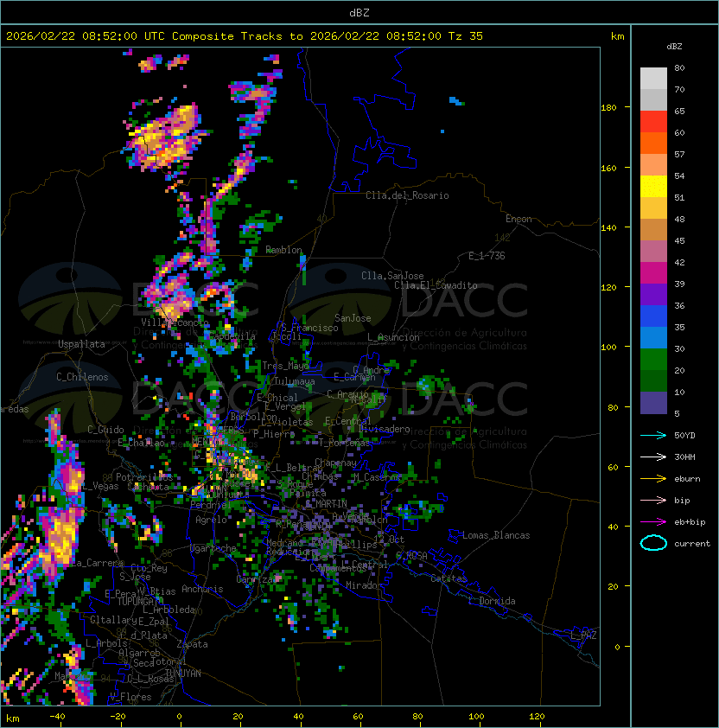
Task: Click the 'C_Guido' map label
Action: [105, 430]
